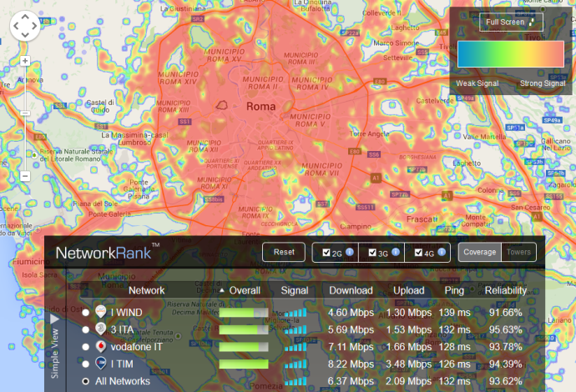Click the Vatican boundary outline on map
The image size is (576, 392).
point(221,105)
